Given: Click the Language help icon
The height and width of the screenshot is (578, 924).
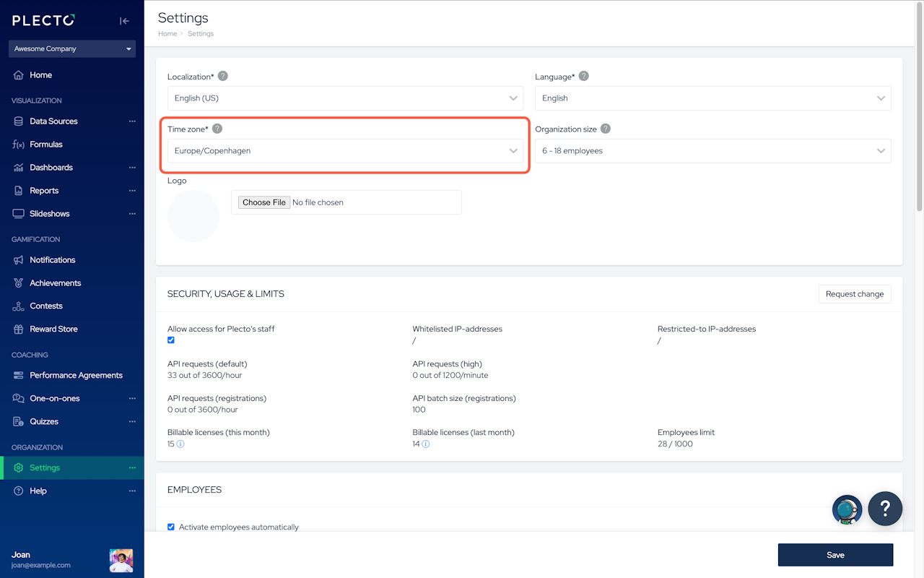Looking at the screenshot, I should click(x=584, y=76).
